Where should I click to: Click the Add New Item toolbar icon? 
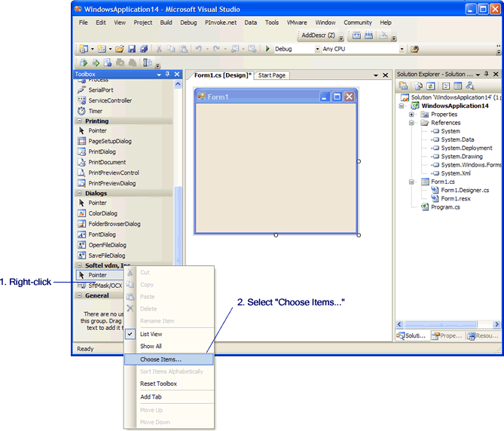point(102,49)
